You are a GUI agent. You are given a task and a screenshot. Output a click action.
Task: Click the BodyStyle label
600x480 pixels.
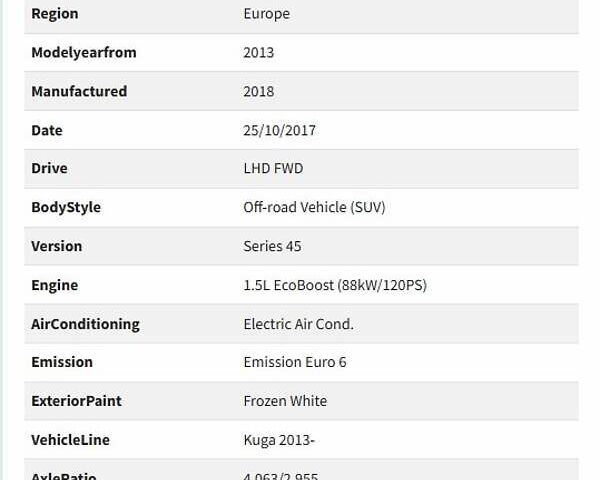(x=66, y=207)
